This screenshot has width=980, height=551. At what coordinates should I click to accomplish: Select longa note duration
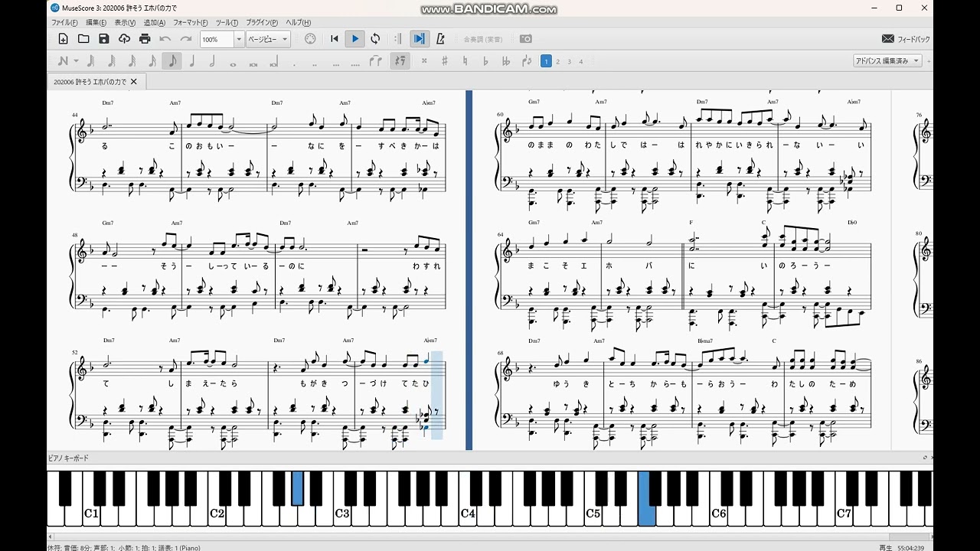(274, 61)
